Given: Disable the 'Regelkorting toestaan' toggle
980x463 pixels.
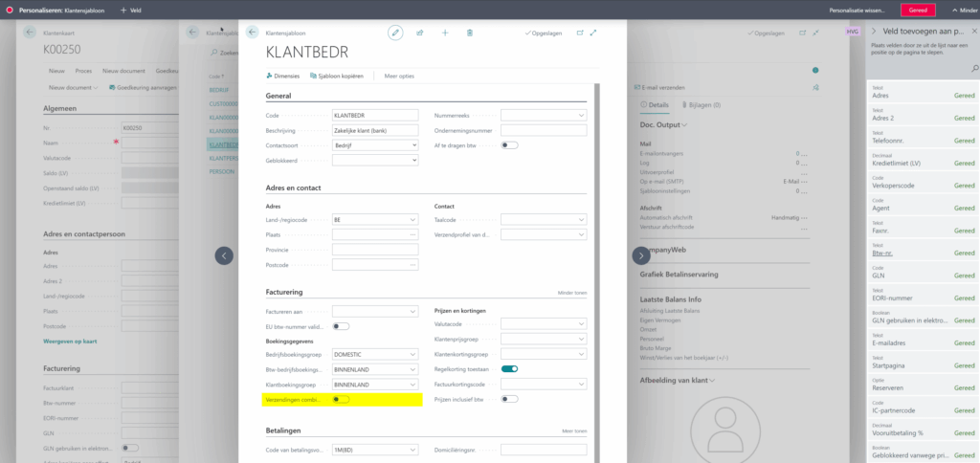Looking at the screenshot, I should coord(509,368).
